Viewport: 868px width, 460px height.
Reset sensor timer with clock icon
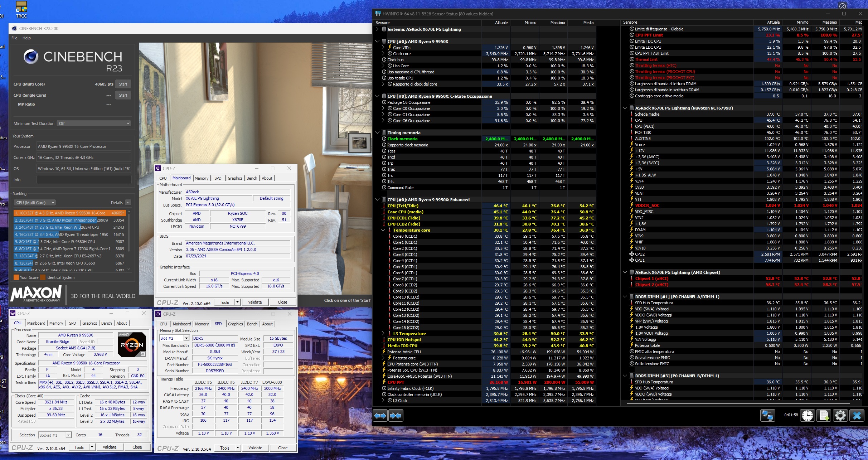pos(808,415)
